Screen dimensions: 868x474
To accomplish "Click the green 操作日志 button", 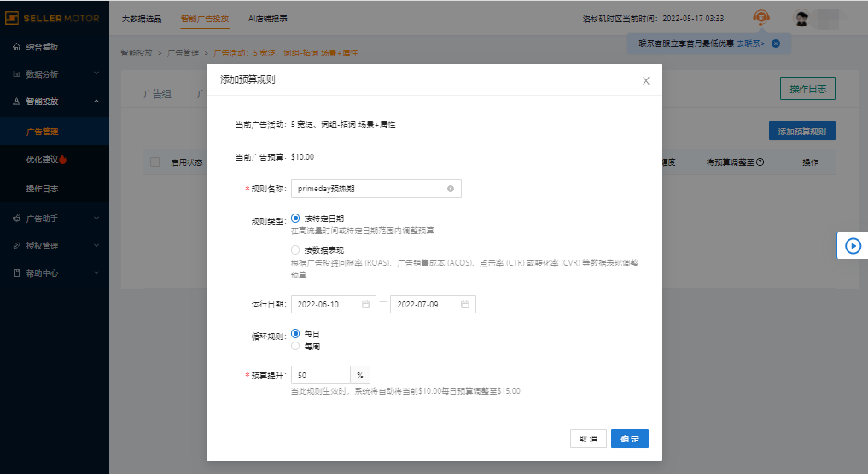I will click(x=807, y=89).
